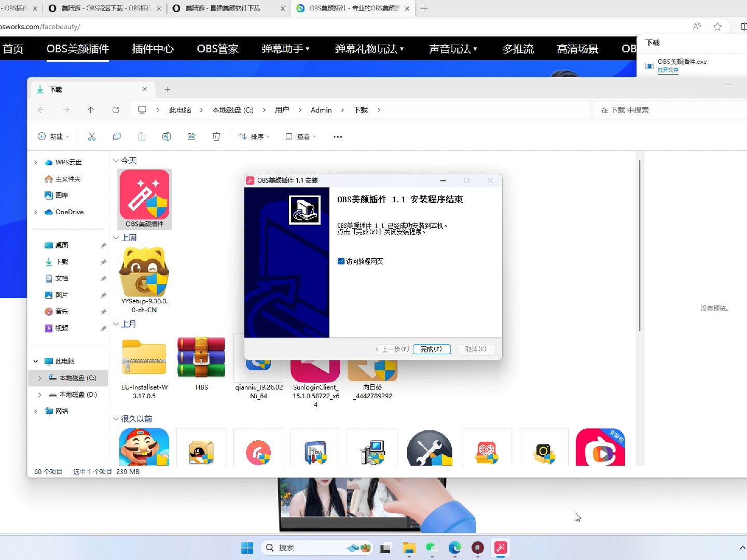Image resolution: width=747 pixels, height=560 pixels.
Task: Select the OBS美颜插件 installer file
Action: [145, 199]
